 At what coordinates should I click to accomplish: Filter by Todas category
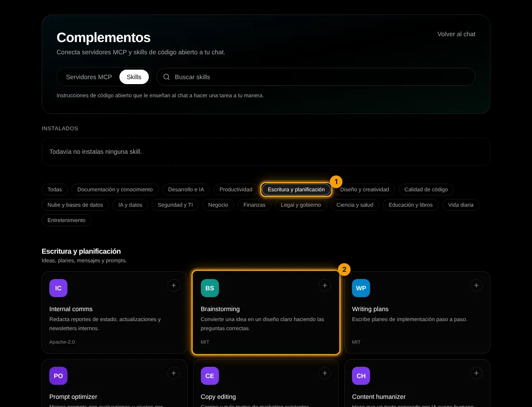[55, 189]
